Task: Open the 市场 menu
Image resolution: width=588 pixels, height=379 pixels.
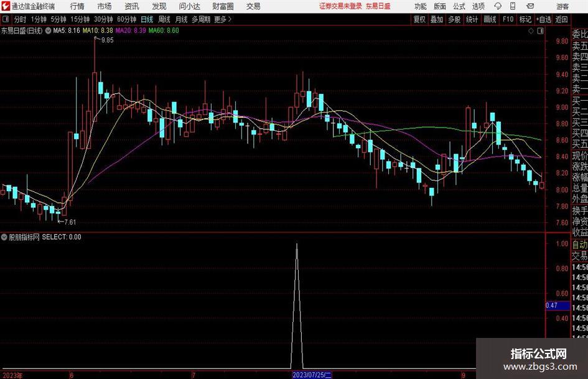Action: 105,6
